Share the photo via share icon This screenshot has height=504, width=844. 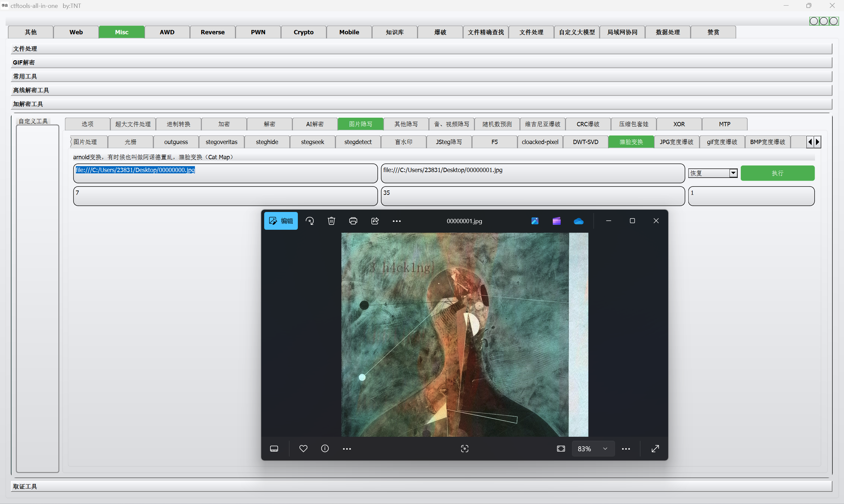coord(375,221)
